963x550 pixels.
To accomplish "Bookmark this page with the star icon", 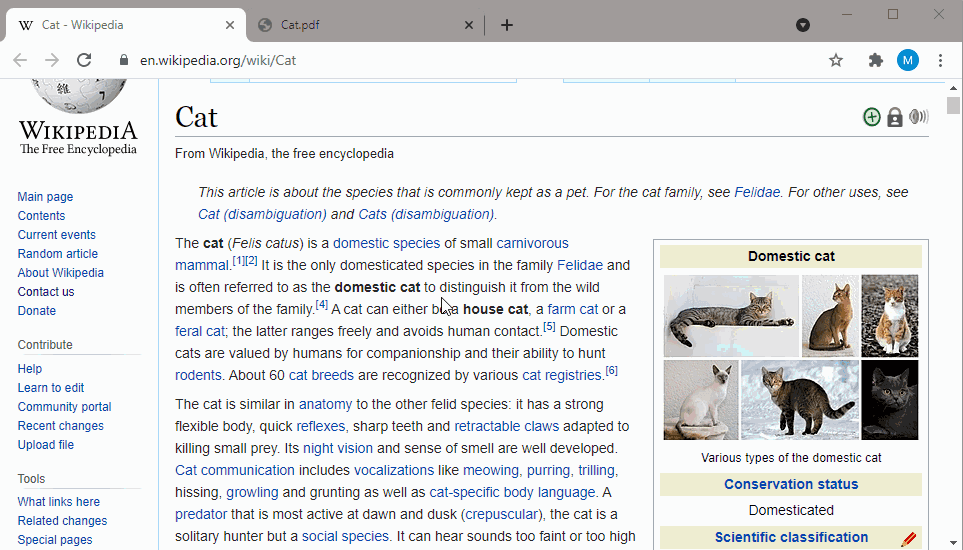I will (836, 60).
